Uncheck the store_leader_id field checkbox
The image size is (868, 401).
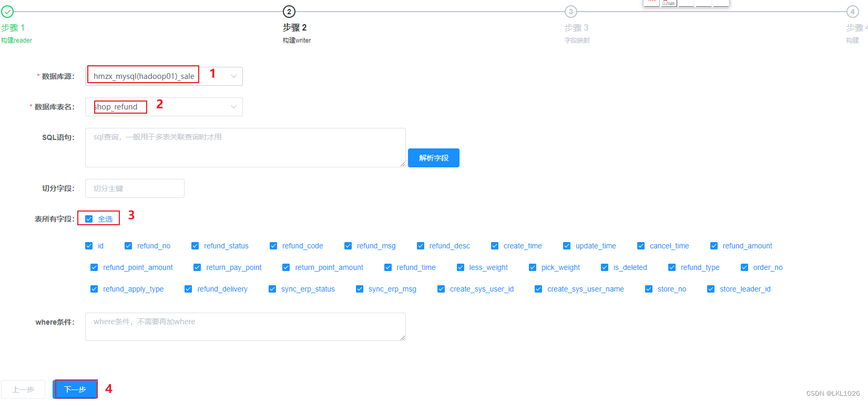[711, 289]
